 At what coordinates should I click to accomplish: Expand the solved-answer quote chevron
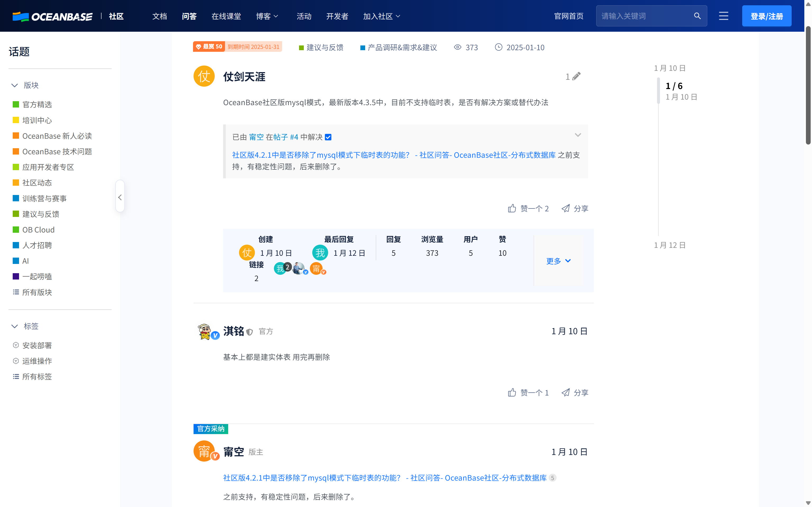[577, 135]
